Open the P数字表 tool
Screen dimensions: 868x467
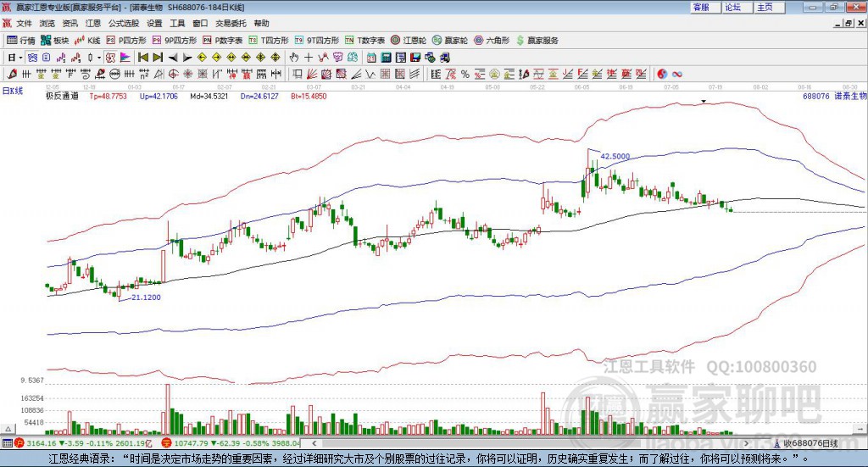[223, 41]
